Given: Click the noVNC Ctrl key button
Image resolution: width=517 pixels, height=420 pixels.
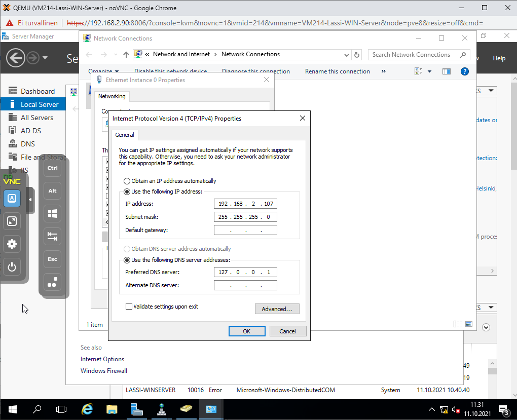Looking at the screenshot, I should point(52,168).
